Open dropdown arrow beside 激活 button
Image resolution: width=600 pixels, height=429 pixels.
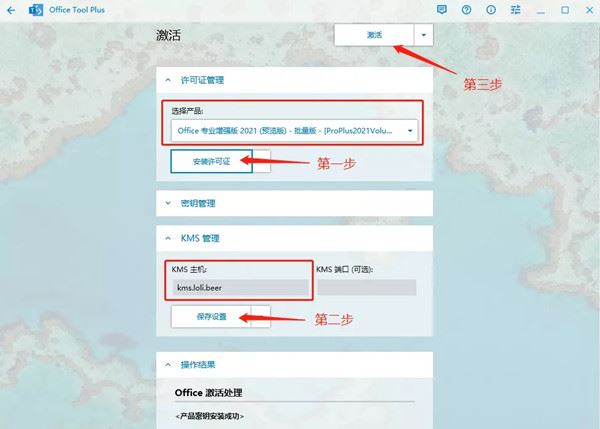[x=424, y=34]
